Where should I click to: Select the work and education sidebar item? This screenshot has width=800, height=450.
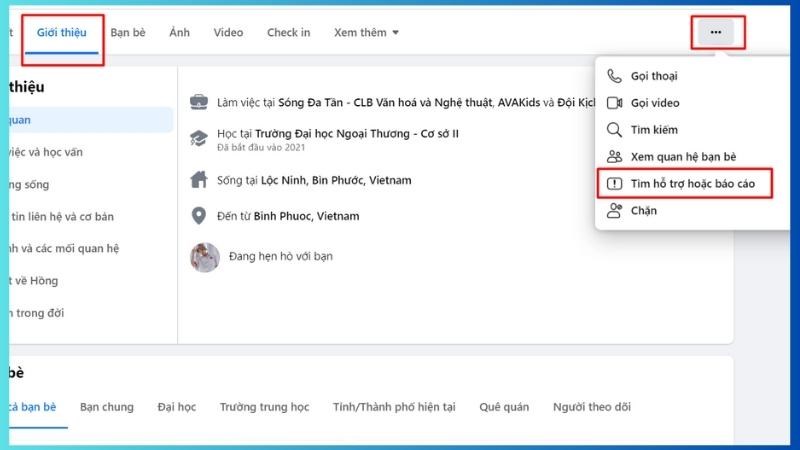click(x=46, y=152)
